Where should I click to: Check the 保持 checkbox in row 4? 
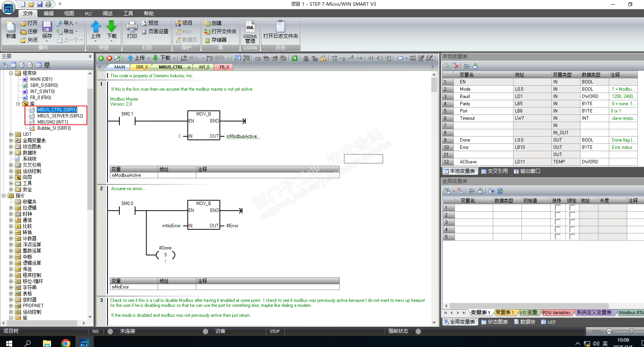tap(558, 230)
